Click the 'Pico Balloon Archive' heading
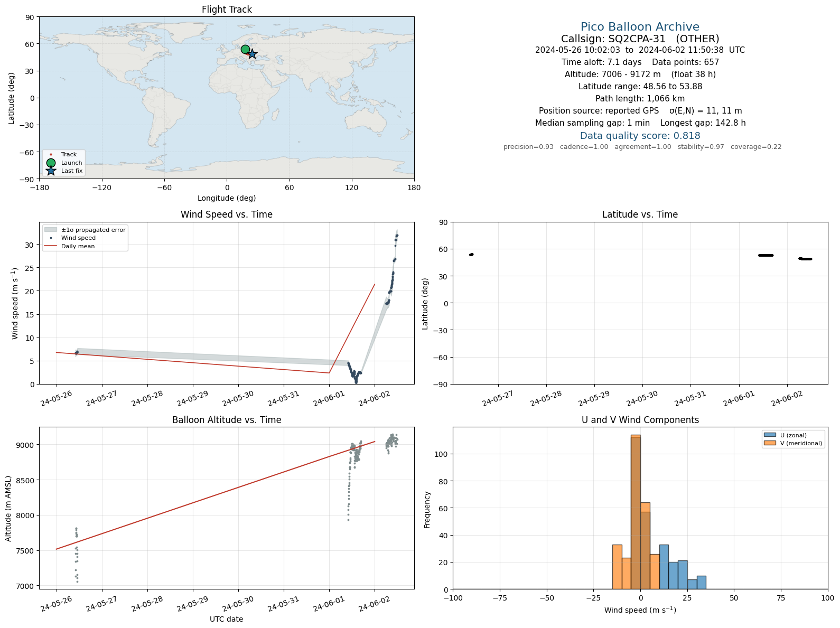 pos(640,27)
